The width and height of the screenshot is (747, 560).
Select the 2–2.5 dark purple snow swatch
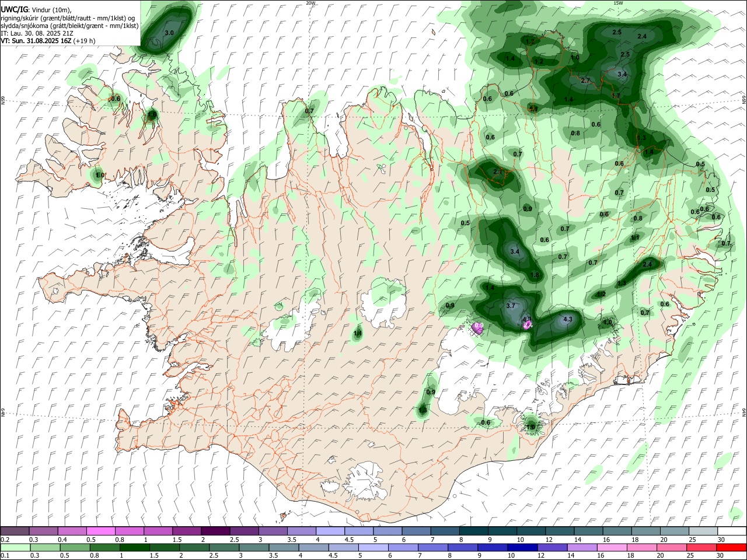pyautogui.click(x=215, y=531)
